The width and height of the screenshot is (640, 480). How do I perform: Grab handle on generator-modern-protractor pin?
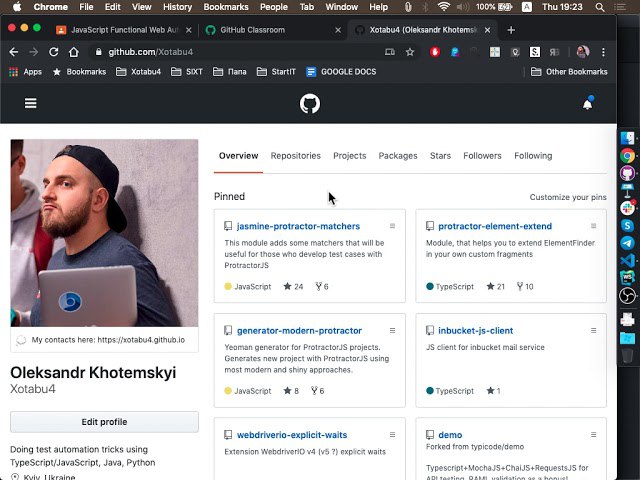pyautogui.click(x=392, y=330)
